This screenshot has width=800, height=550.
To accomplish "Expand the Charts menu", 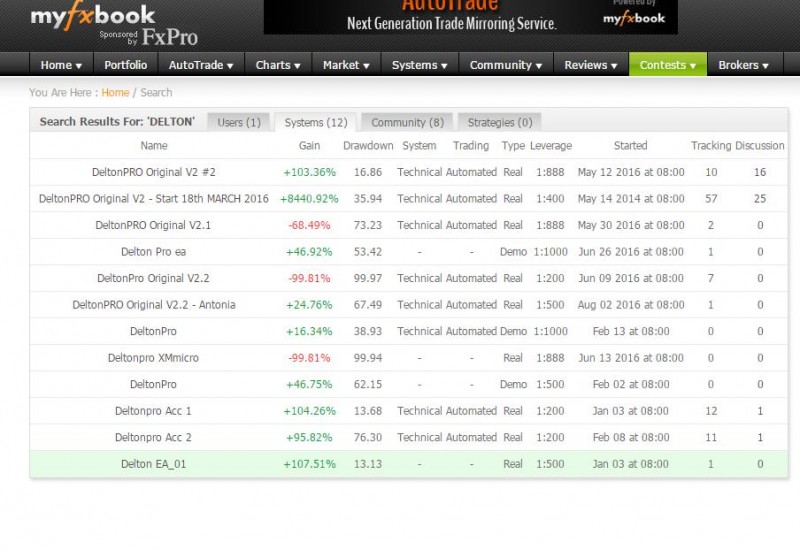I will [278, 65].
